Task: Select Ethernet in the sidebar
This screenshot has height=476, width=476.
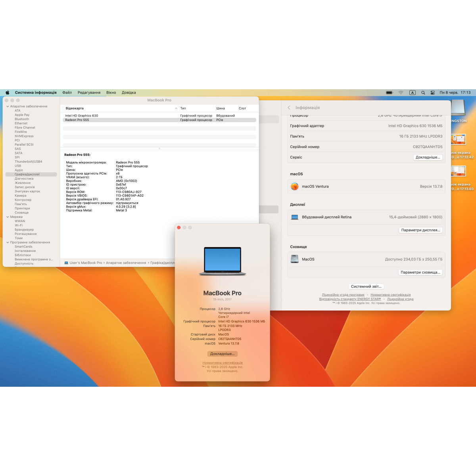Action: [x=21, y=123]
